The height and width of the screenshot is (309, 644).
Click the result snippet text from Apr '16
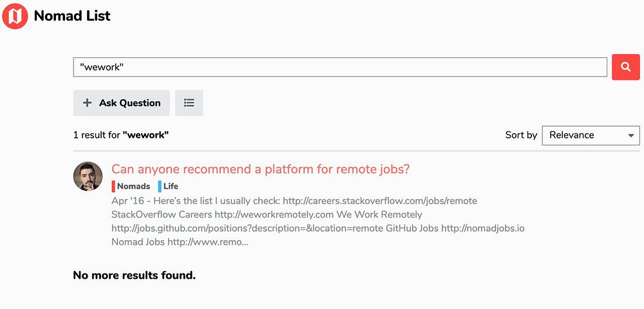[294, 201]
